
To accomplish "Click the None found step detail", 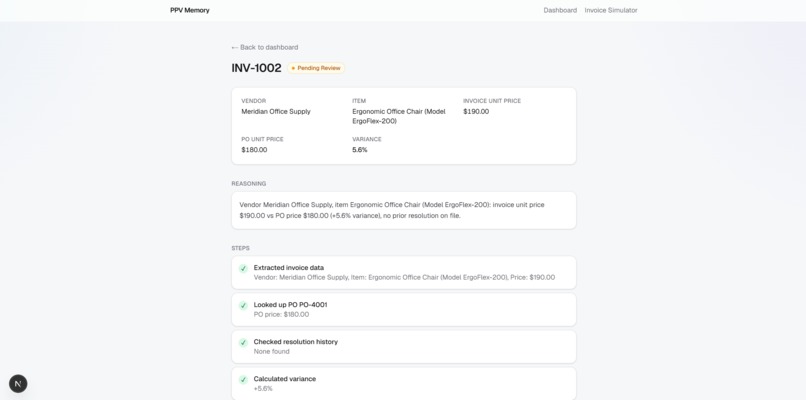I will click(x=271, y=352).
